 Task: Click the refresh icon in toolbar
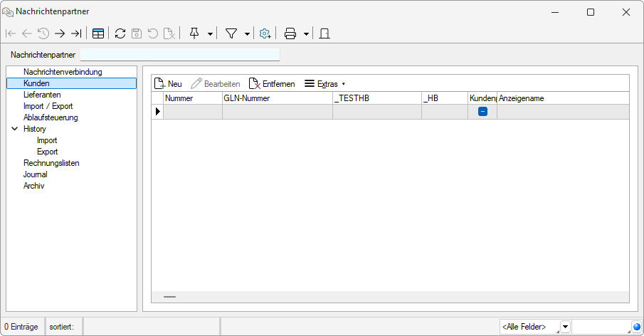(x=120, y=33)
